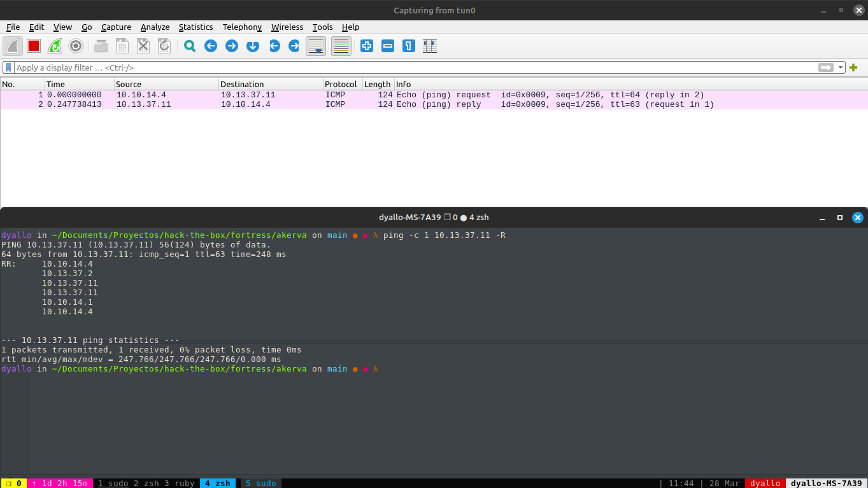Viewport: 868px width, 488px height.
Task: Jump to the last packet
Action: (294, 46)
